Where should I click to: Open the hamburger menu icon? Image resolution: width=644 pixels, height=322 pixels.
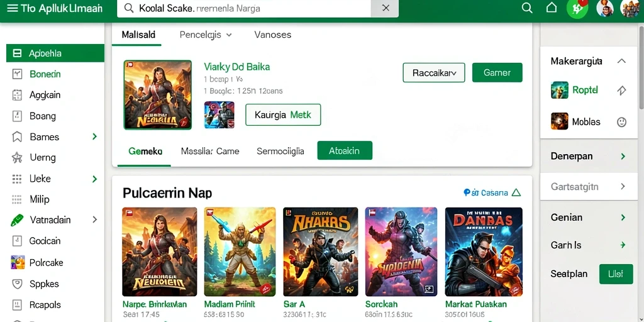click(13, 8)
